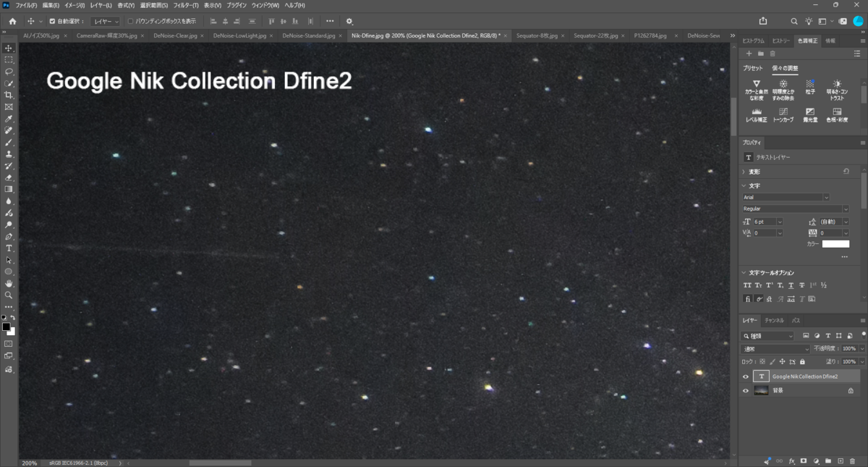
Task: Hide the Google Nik Collection Dfine2 text layer
Action: 746,376
